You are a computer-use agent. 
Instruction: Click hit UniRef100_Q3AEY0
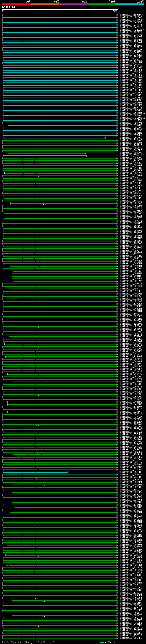131,555
